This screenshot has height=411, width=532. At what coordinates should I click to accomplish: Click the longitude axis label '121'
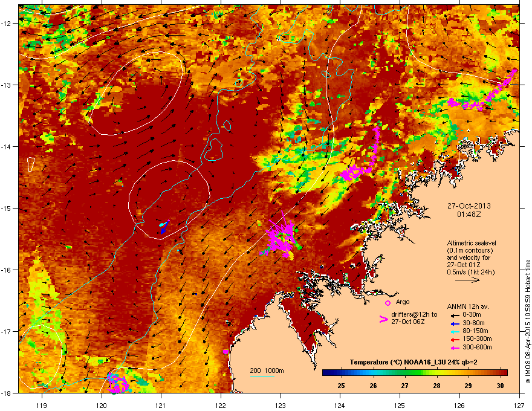point(161,405)
